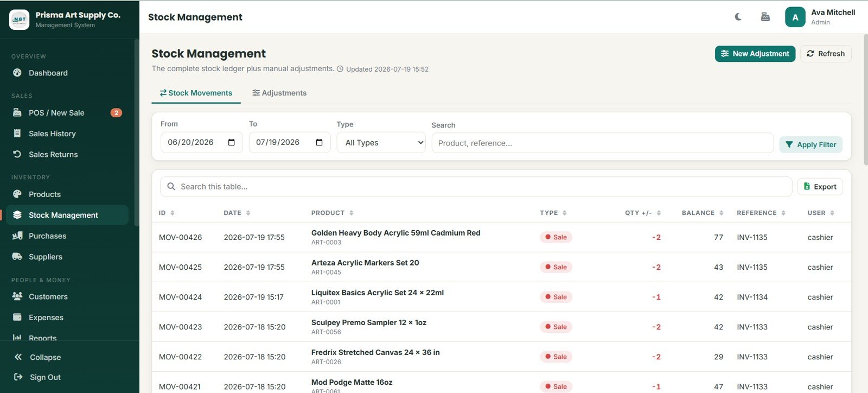The width and height of the screenshot is (868, 393).
Task: Click the New Adjustment button
Action: 755,54
